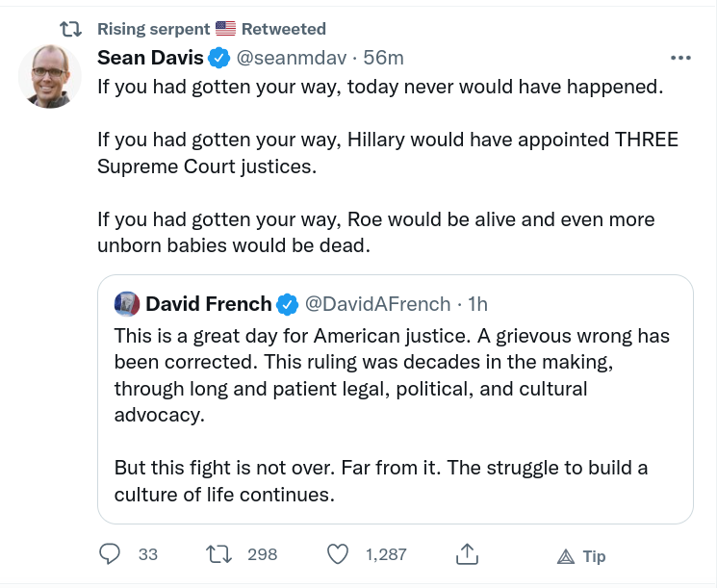Screen dimensions: 717x588
Task: Click the 298 retweet count
Action: click(x=262, y=554)
